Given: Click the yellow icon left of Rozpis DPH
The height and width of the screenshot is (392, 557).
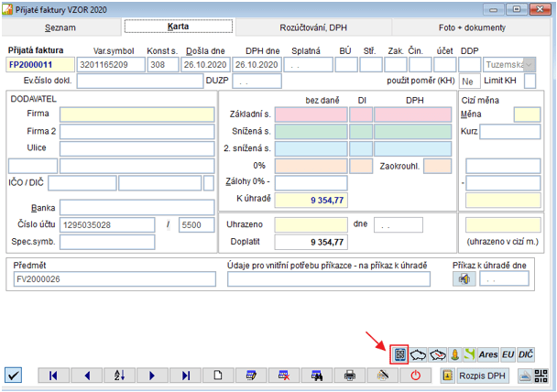Looking at the screenshot, I should click(x=448, y=376).
